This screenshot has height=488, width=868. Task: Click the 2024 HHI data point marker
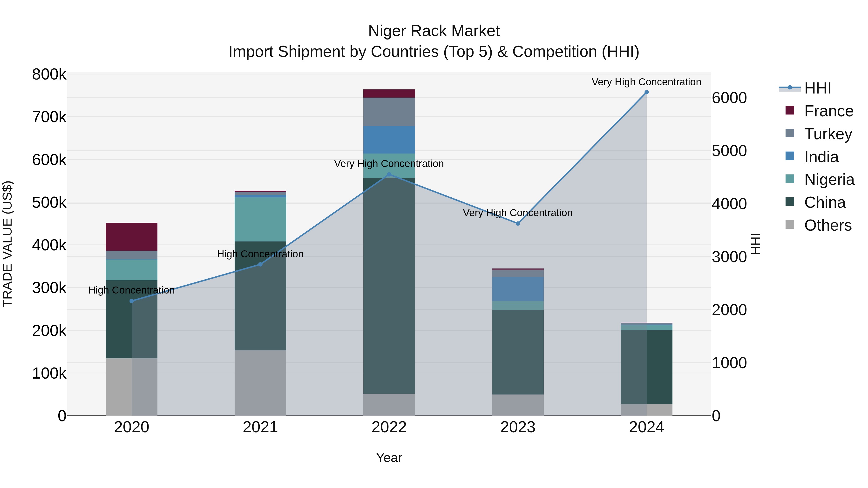coord(647,92)
